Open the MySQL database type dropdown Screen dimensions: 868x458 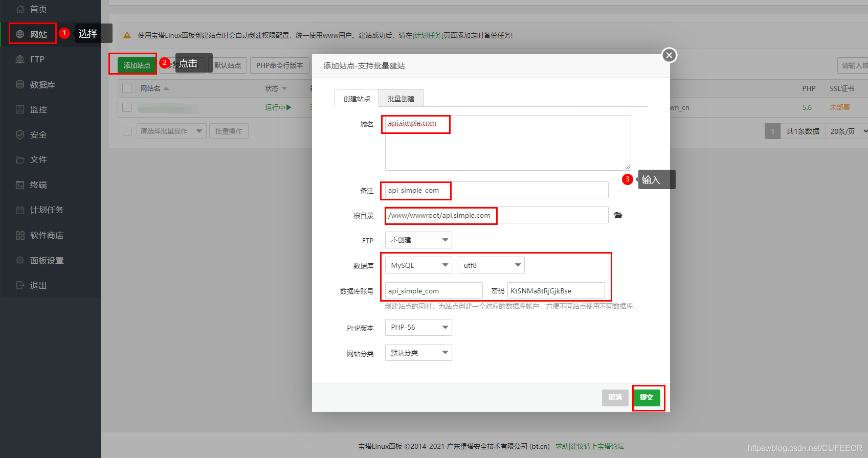(418, 265)
